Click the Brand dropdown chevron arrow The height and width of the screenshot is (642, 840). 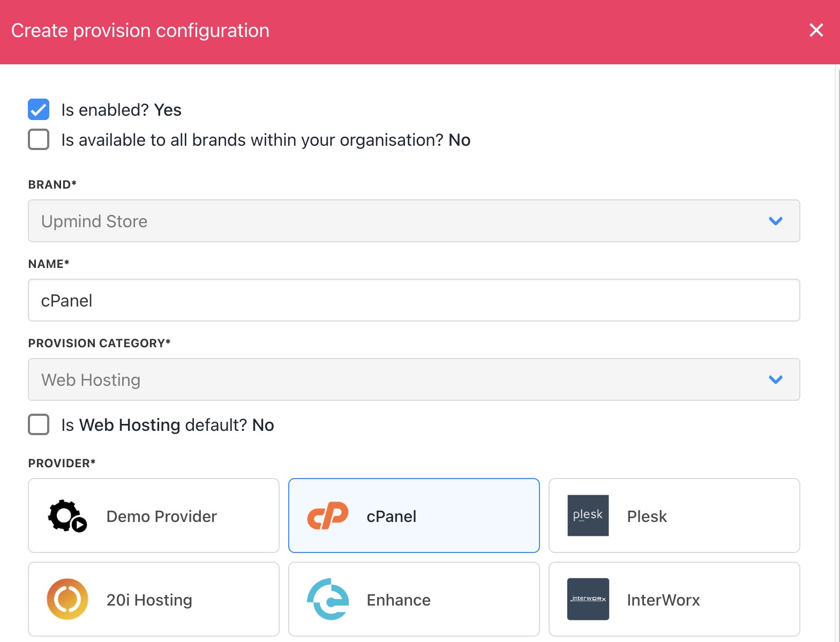pyautogui.click(x=776, y=221)
